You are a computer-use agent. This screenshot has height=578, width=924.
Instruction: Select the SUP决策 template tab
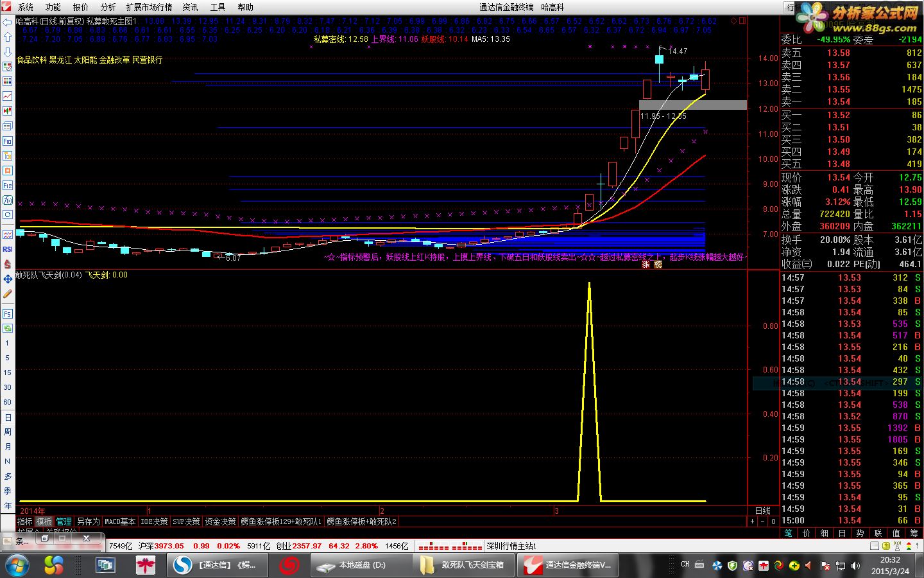186,521
